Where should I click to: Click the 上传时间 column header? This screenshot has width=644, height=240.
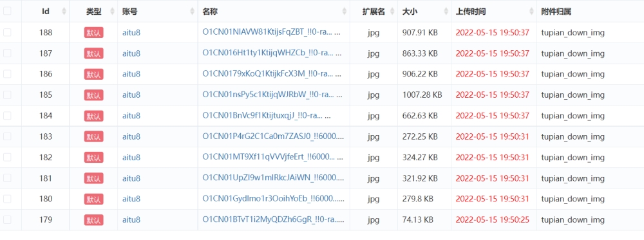pos(471,12)
